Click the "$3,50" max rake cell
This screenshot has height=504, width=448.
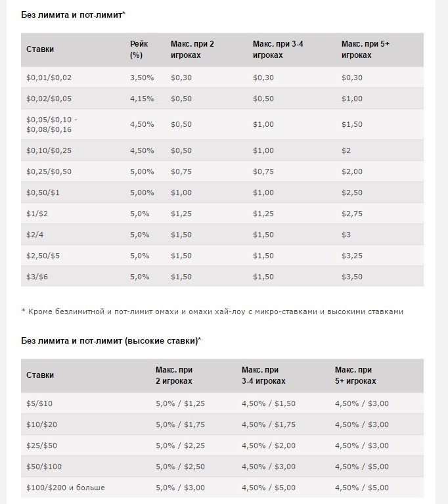pos(352,277)
